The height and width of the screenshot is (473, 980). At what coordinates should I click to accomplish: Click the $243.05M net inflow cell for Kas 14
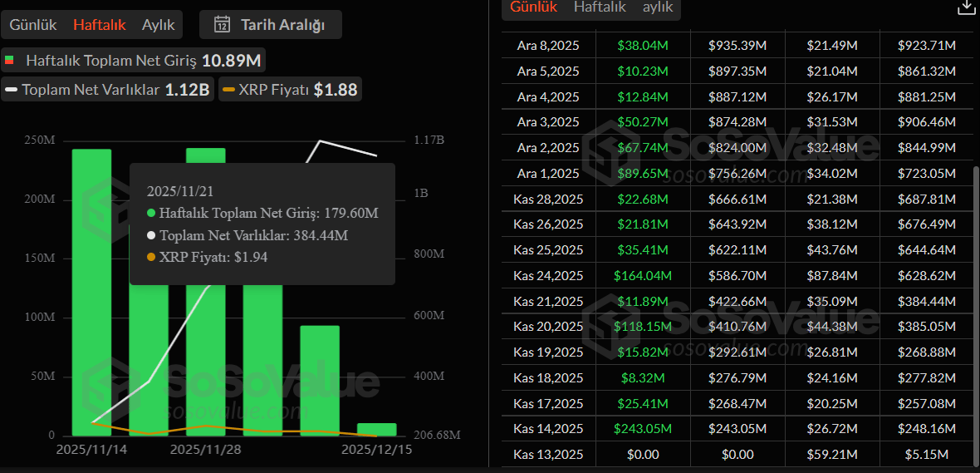pyautogui.click(x=643, y=429)
